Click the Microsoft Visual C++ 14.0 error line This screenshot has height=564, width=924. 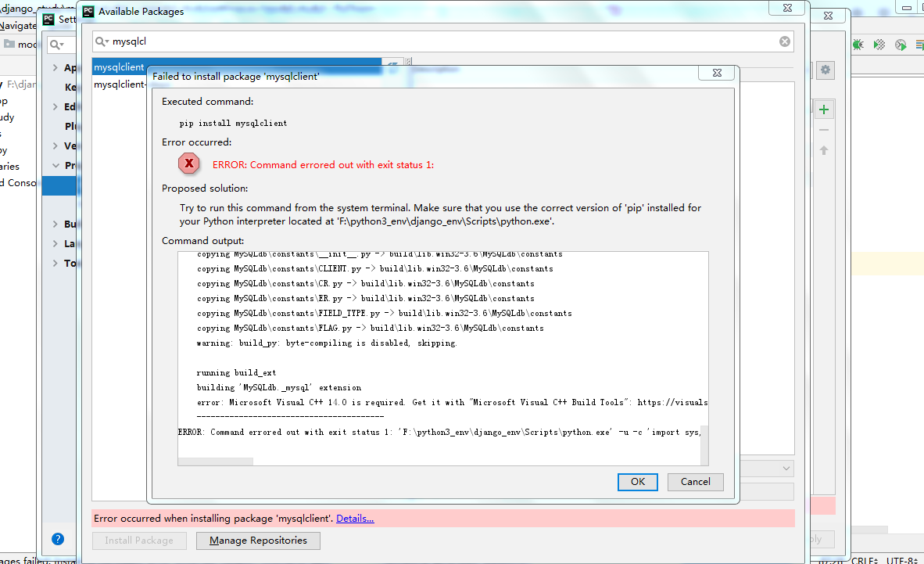[x=452, y=402]
